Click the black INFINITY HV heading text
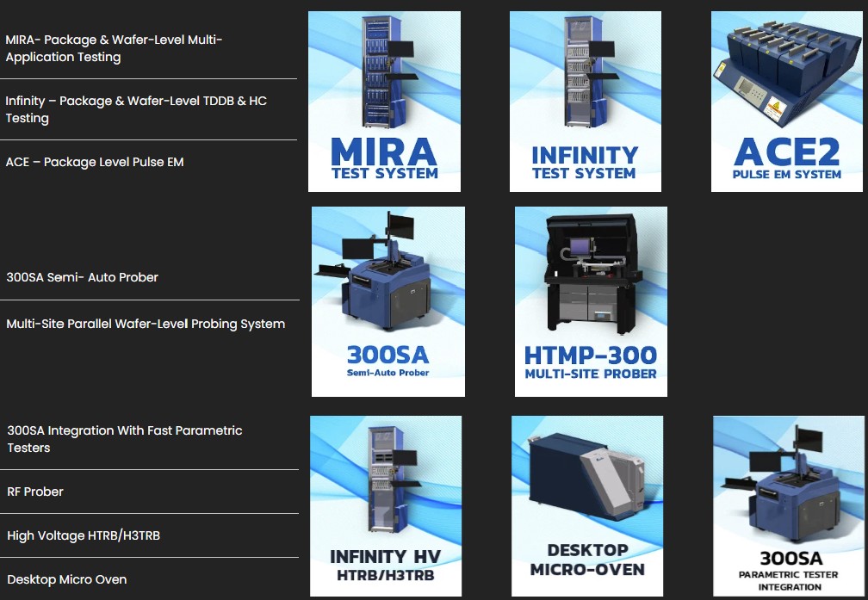This screenshot has height=600, width=868. [x=380, y=556]
